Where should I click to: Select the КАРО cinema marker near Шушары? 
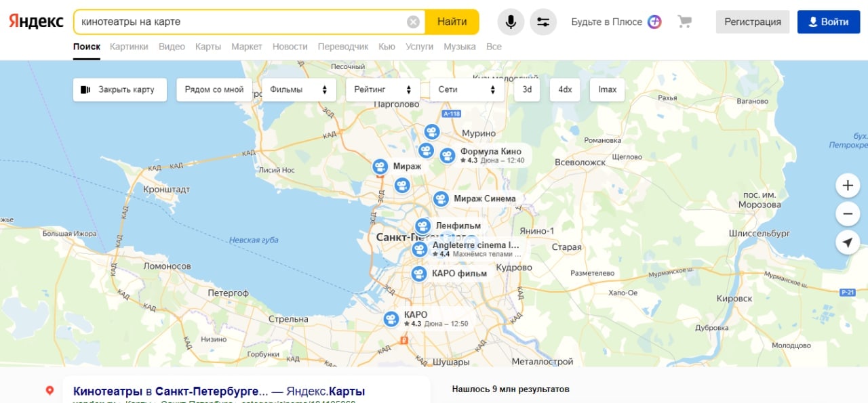pos(391,319)
